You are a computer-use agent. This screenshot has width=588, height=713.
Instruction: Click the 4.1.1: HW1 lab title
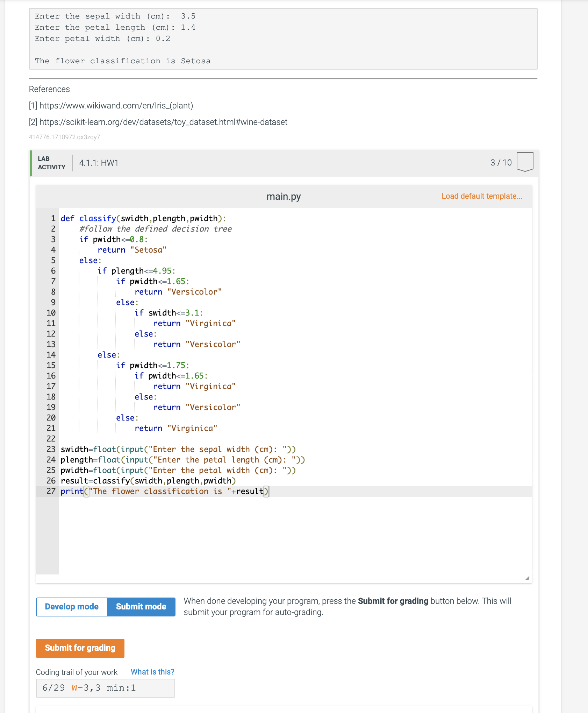(x=99, y=163)
